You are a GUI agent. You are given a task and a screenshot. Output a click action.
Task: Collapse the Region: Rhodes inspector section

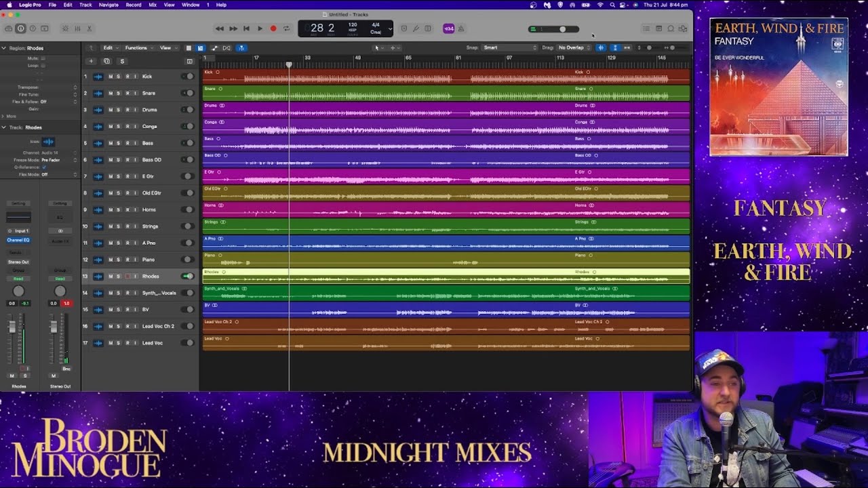(x=3, y=48)
